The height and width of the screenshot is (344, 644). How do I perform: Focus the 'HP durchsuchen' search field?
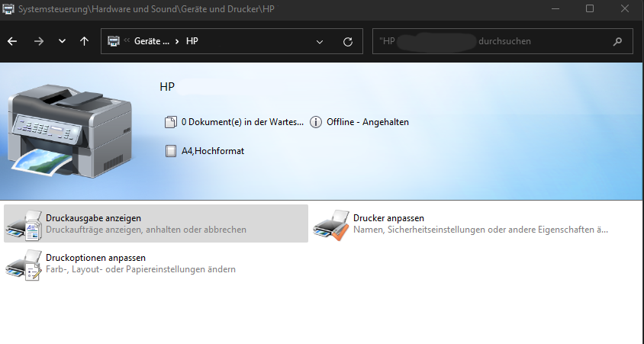click(503, 41)
